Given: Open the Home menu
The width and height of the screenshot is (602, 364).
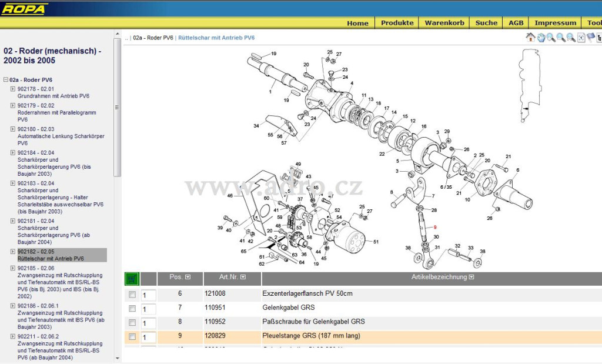Looking at the screenshot, I should (357, 23).
